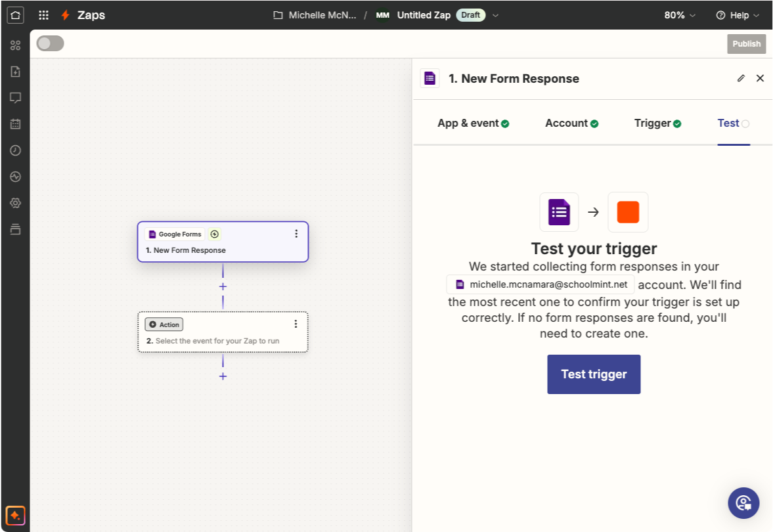773x532 pixels.
Task: Click the disabled Publish button
Action: tap(746, 44)
